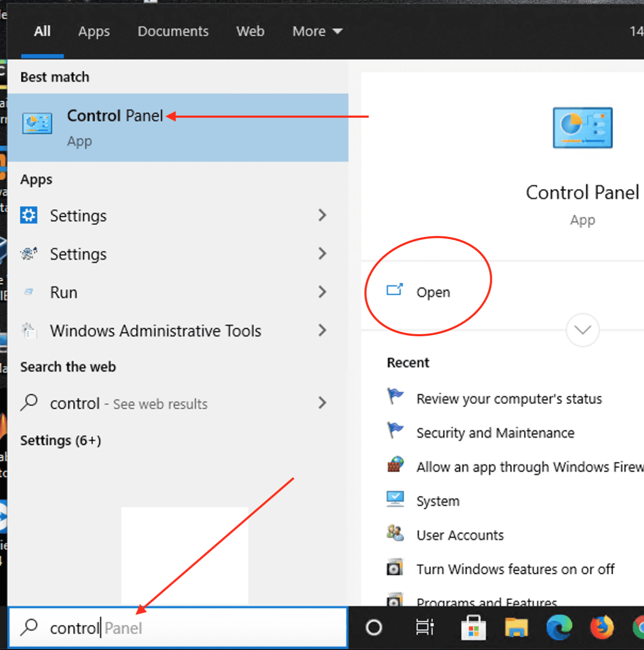The height and width of the screenshot is (650, 644).
Task: Open recent item User Accounts
Action: (460, 535)
